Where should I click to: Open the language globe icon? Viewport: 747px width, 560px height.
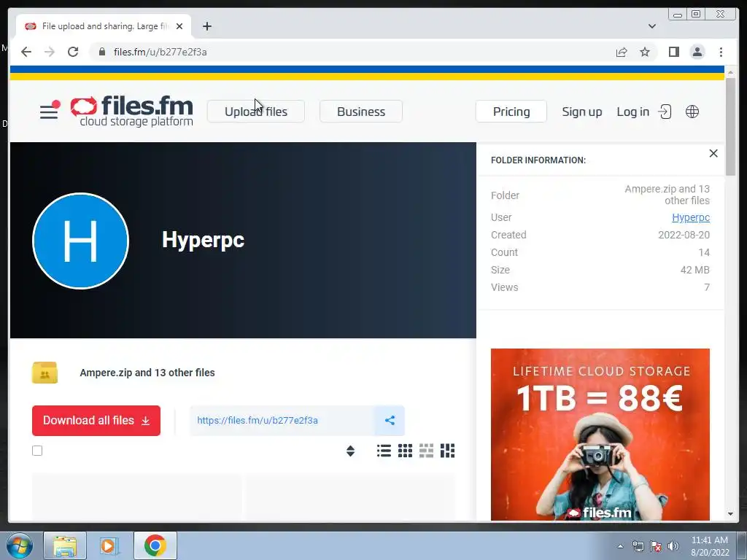(x=692, y=112)
